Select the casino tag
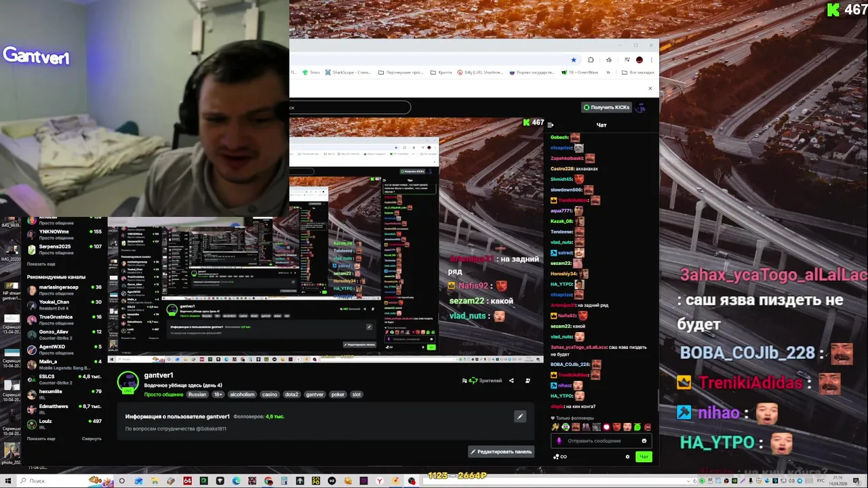868x488 pixels. point(269,394)
